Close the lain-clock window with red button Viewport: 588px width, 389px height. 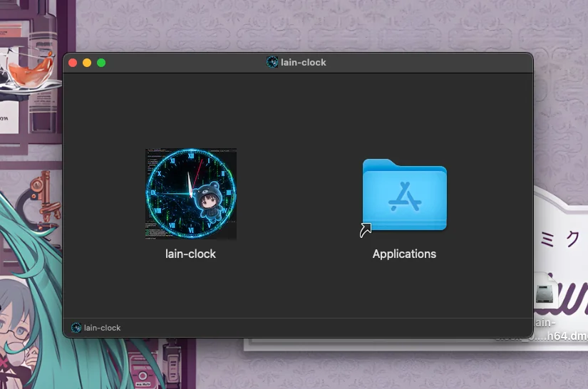click(x=73, y=63)
